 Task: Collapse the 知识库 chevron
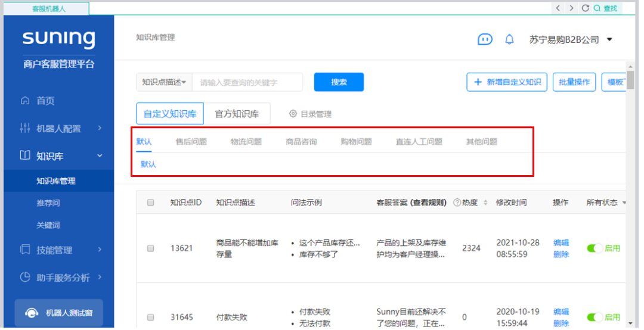point(100,155)
